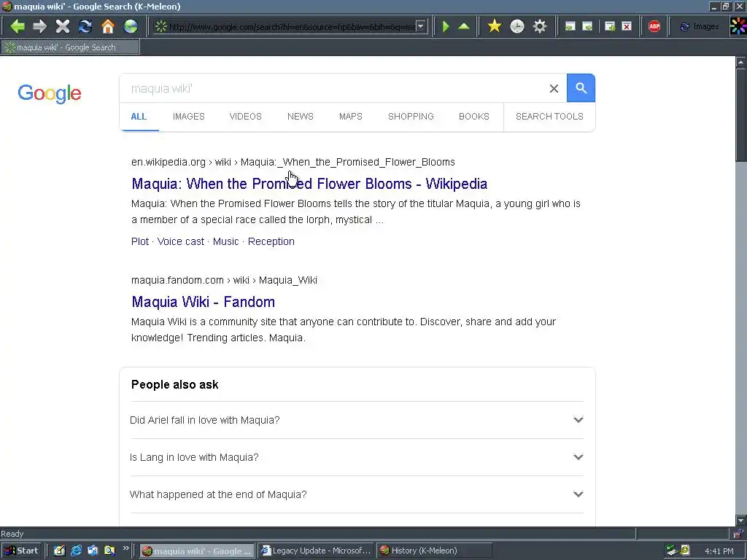Screen dimensions: 747x560
Task: Click the Google logo
Action: [x=50, y=93]
